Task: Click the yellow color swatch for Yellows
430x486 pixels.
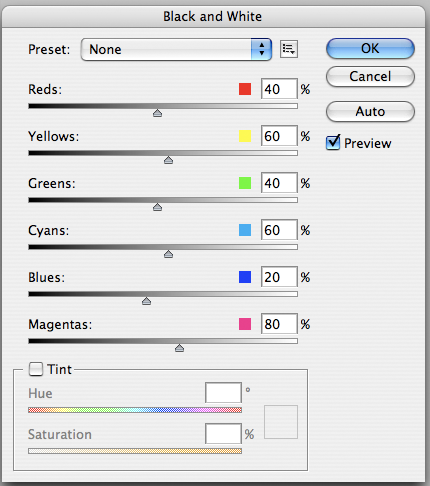Action: tap(245, 136)
